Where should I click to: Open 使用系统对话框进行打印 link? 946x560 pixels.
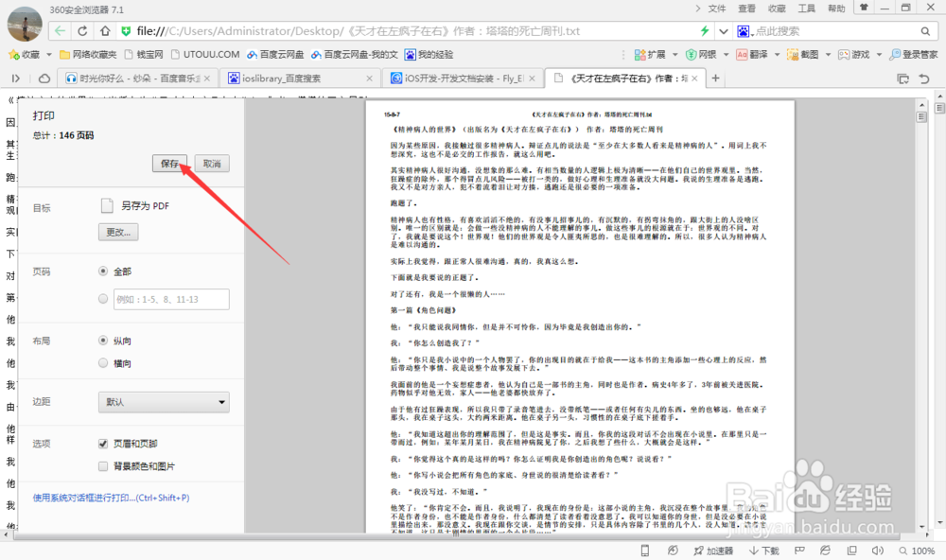click(x=111, y=498)
